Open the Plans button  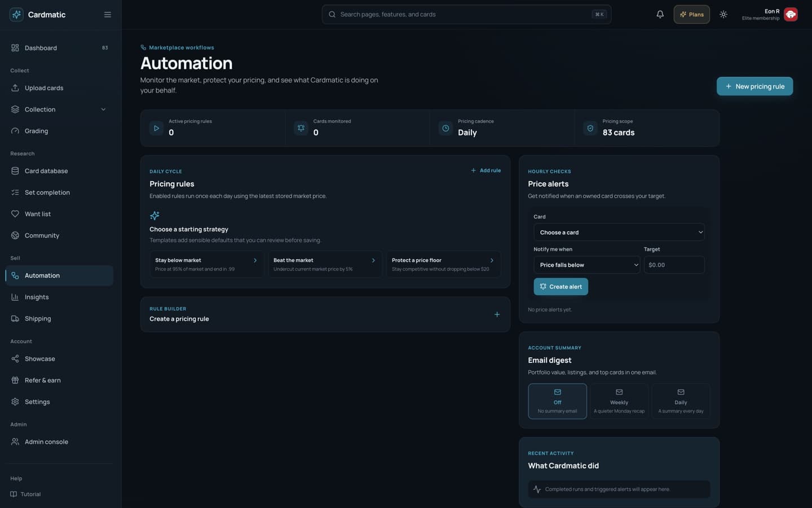pyautogui.click(x=691, y=15)
